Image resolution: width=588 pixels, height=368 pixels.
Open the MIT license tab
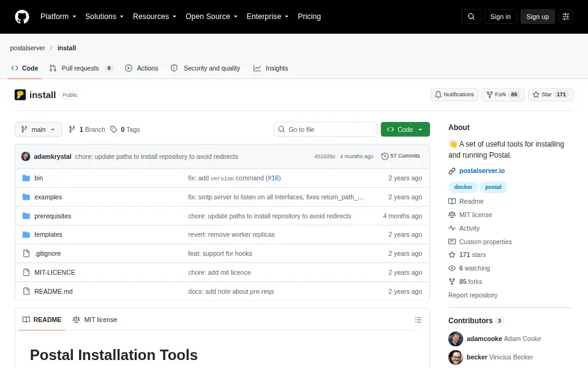point(95,320)
